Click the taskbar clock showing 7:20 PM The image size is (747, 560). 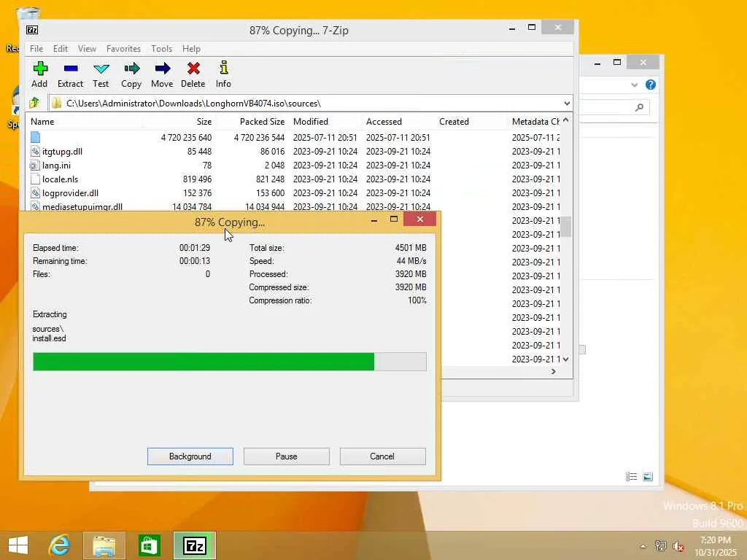[716, 540]
